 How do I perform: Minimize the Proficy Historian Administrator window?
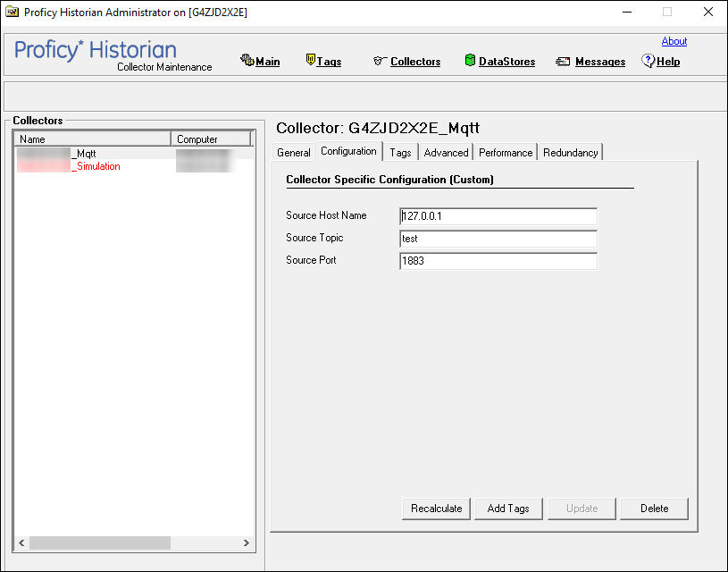[627, 13]
